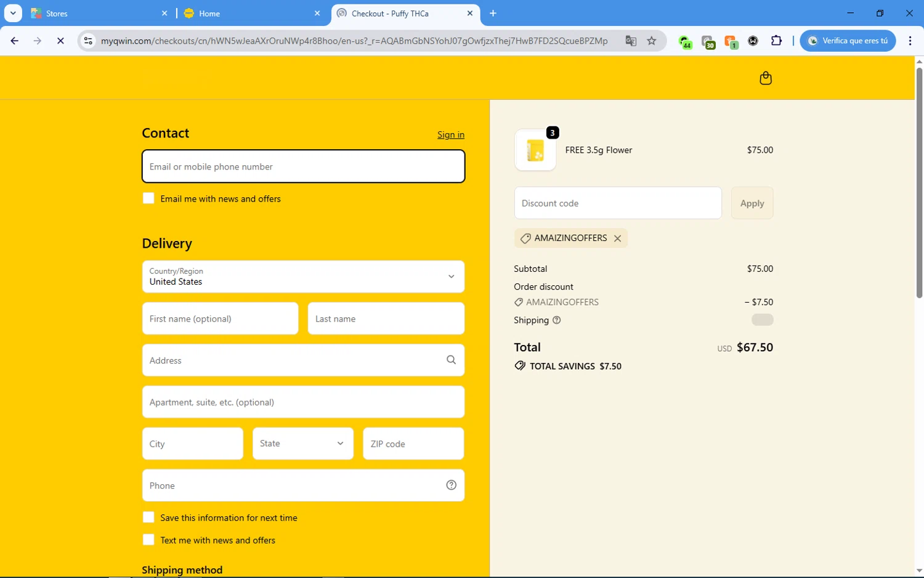Remove the AMAIZINGOFFERS discount code tag
This screenshot has width=924, height=578.
pyautogui.click(x=617, y=238)
